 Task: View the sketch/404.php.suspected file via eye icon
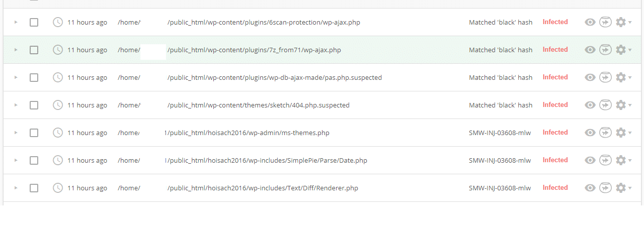point(590,105)
